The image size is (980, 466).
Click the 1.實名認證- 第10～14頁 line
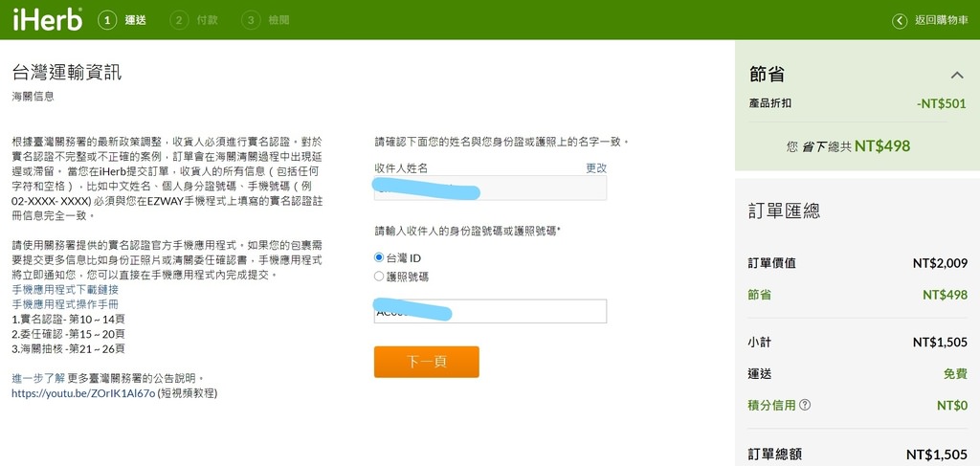click(69, 319)
